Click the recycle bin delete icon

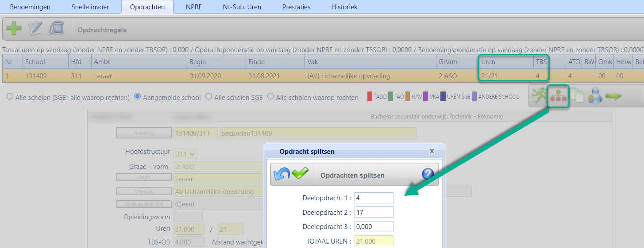point(56,29)
